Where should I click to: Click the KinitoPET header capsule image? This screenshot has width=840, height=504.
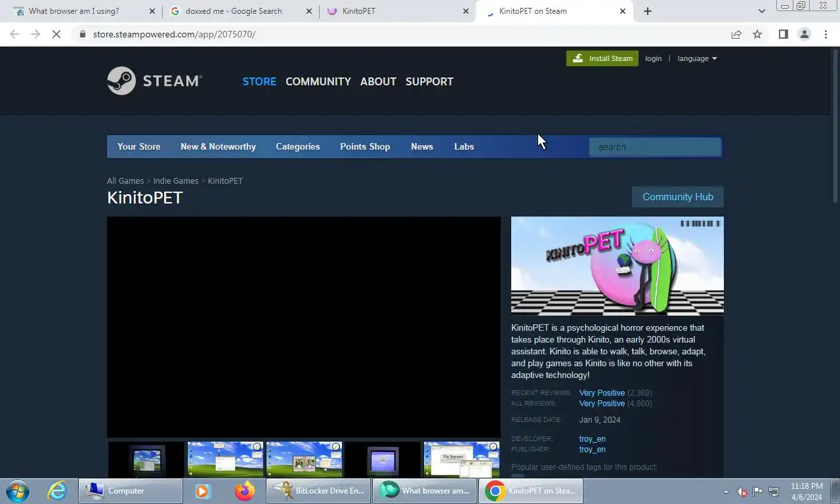point(618,266)
